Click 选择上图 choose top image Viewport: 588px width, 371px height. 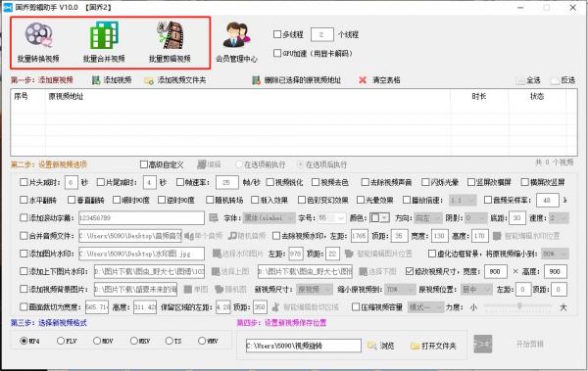(x=230, y=271)
